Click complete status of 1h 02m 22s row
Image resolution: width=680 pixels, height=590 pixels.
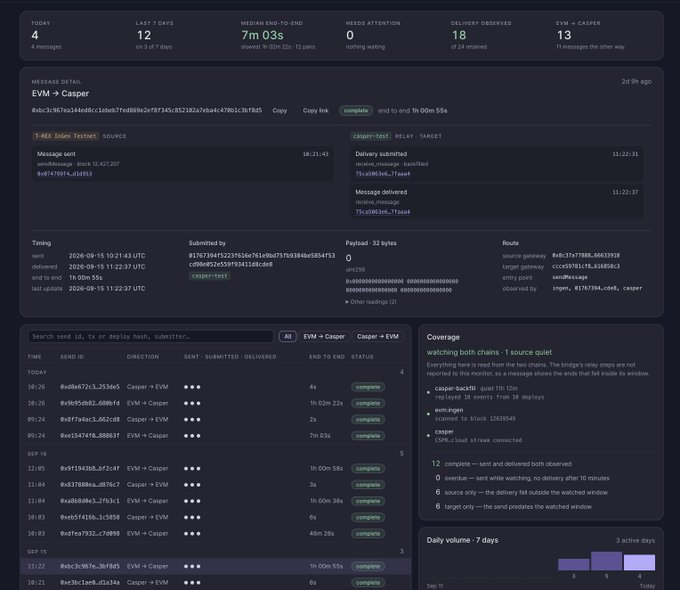tap(368, 403)
